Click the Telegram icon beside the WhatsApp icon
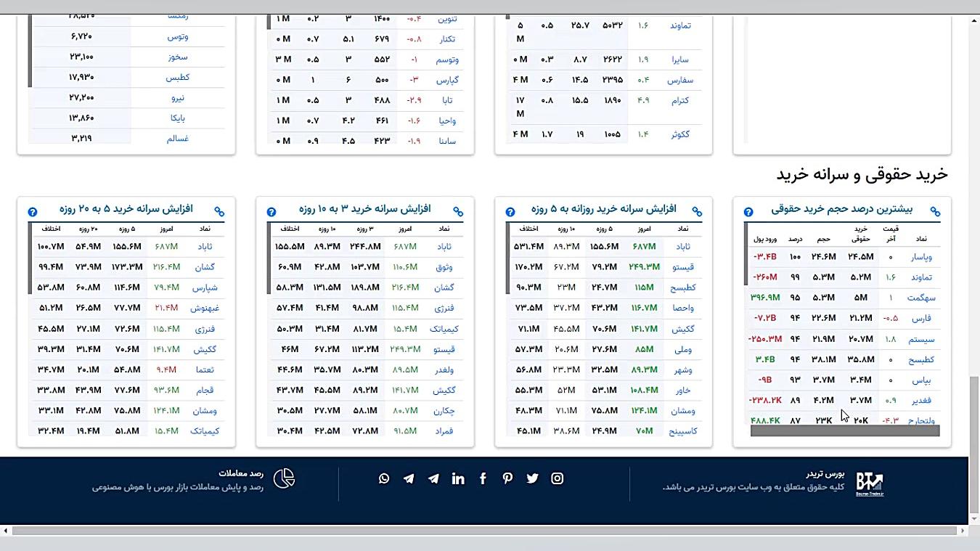Screen dimensions: 980x551 tap(409, 478)
